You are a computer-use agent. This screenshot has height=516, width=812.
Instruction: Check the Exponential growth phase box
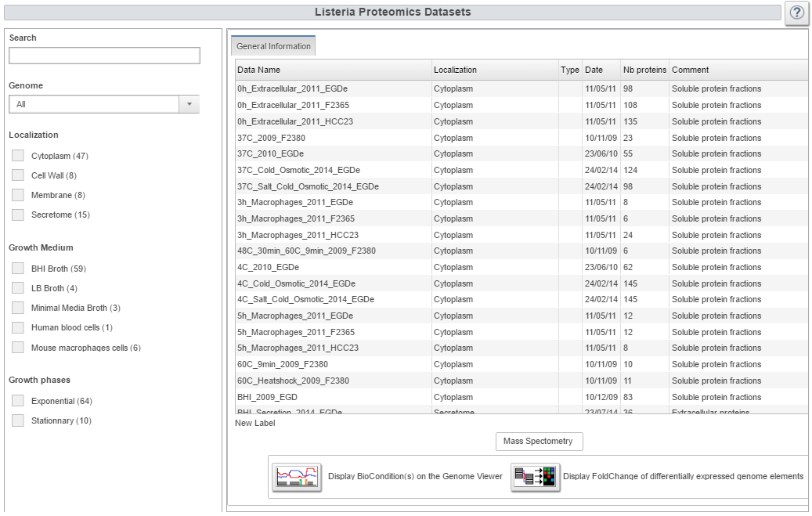pos(18,401)
